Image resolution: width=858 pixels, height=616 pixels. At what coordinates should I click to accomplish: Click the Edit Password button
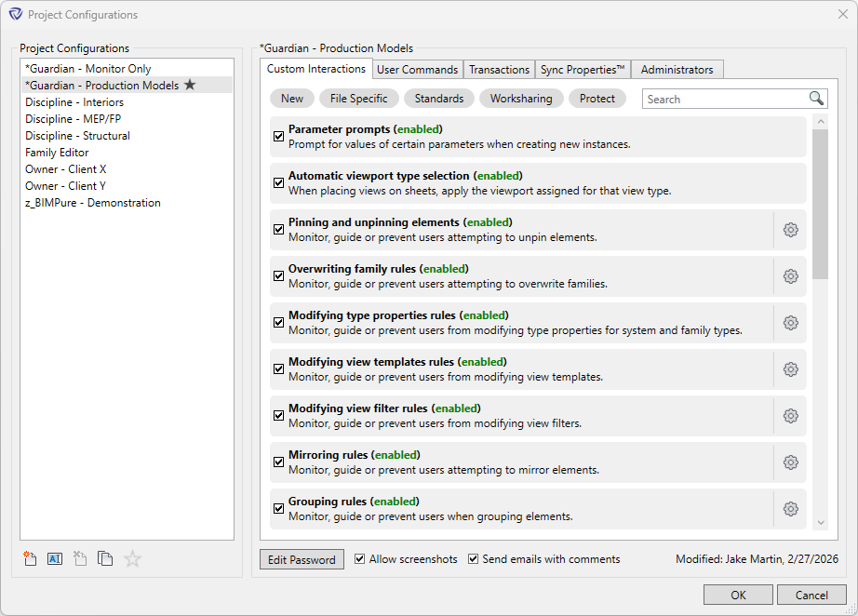(x=302, y=559)
